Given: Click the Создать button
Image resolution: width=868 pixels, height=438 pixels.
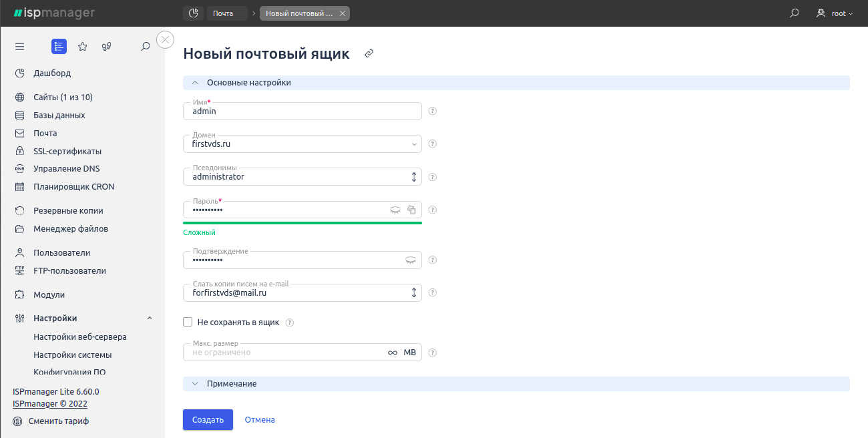Looking at the screenshot, I should coord(208,420).
